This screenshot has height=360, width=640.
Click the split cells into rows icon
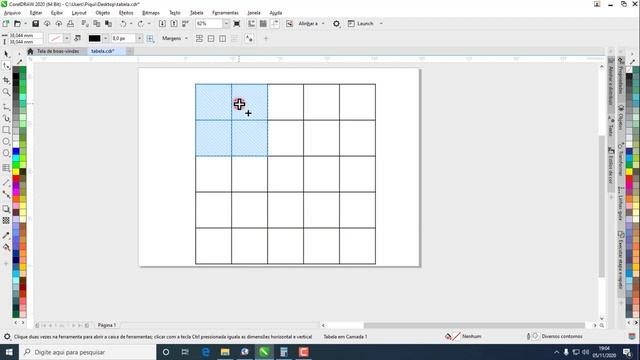(211, 38)
